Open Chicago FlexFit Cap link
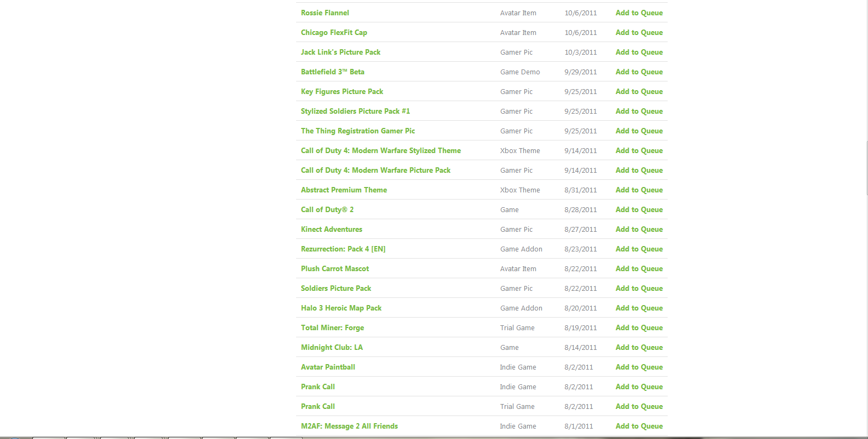The image size is (868, 439). pyautogui.click(x=334, y=32)
